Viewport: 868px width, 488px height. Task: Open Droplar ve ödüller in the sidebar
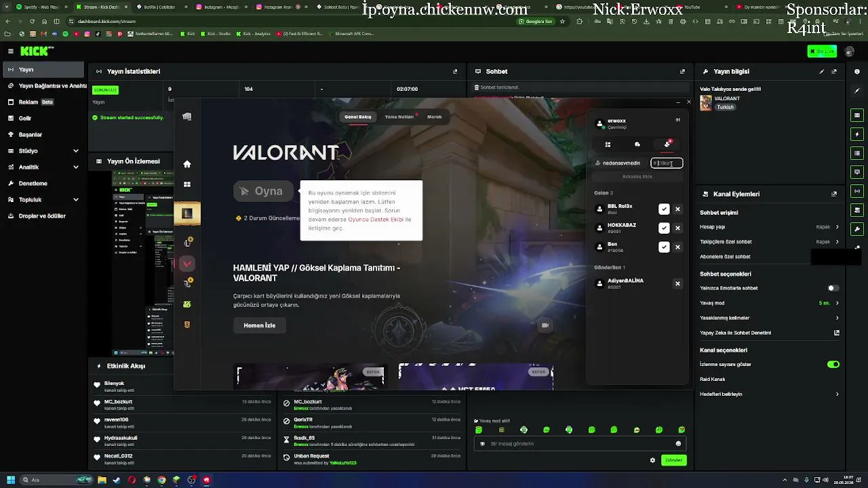(43, 216)
